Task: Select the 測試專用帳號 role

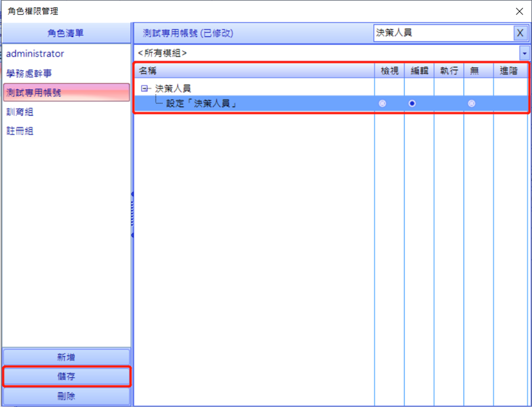Action: click(x=66, y=92)
